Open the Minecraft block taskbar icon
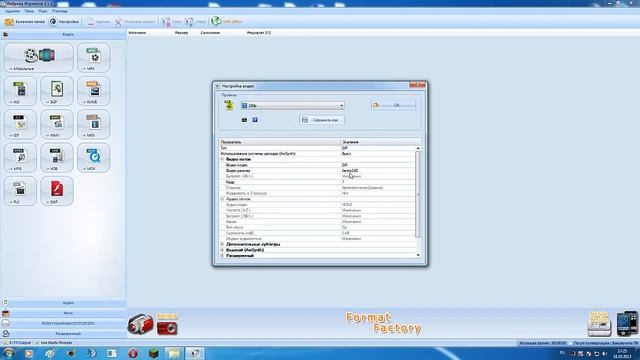This screenshot has height=360, width=640. coord(154,353)
